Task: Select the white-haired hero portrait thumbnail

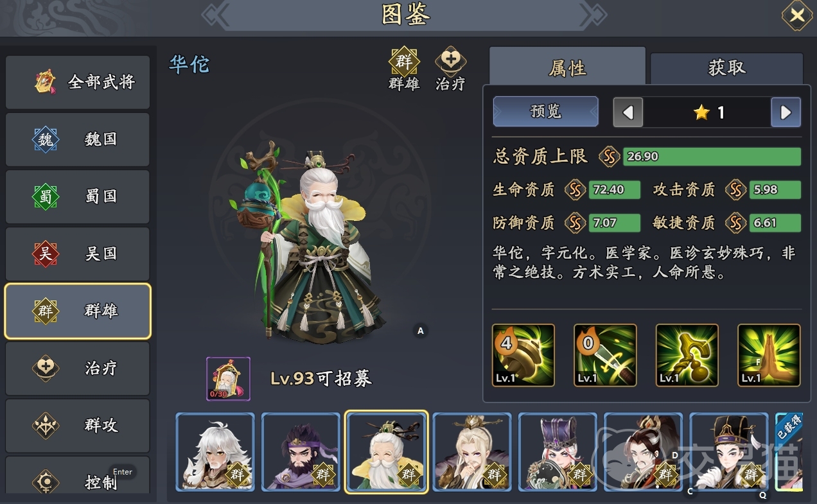Action: coord(215,452)
